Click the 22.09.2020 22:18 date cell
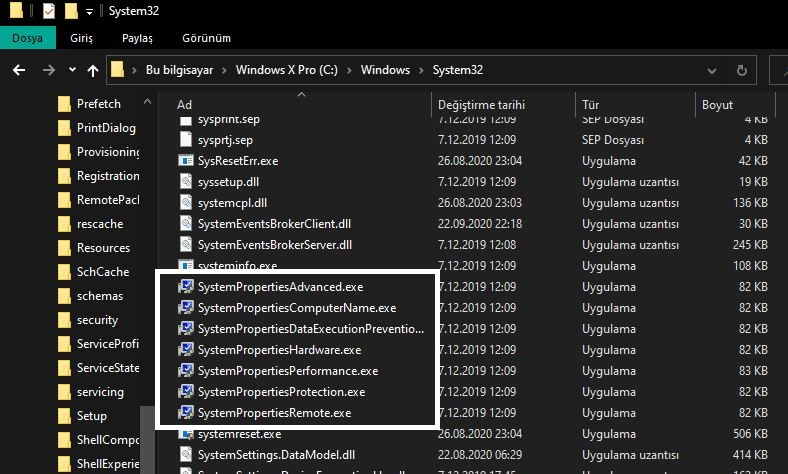The width and height of the screenshot is (788, 474). pyautogui.click(x=479, y=224)
